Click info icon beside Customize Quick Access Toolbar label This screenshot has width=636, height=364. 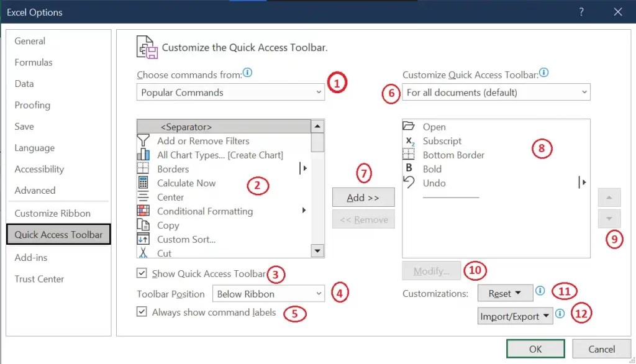pos(544,73)
